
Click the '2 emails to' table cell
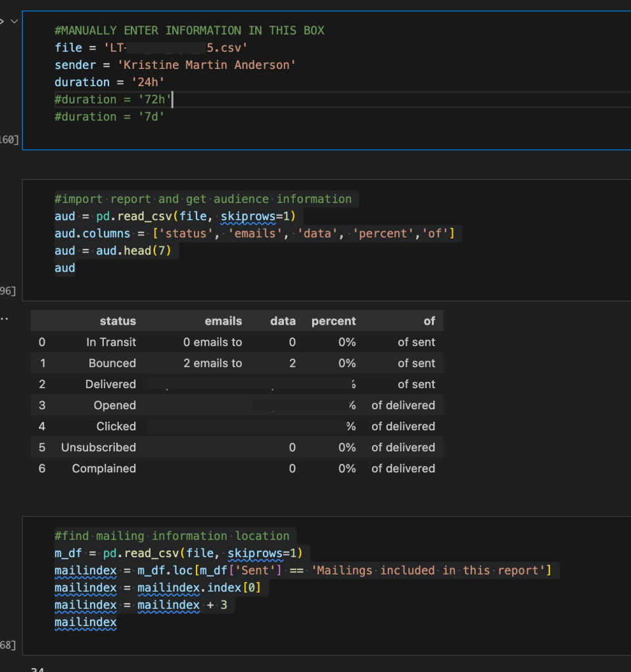pos(212,363)
